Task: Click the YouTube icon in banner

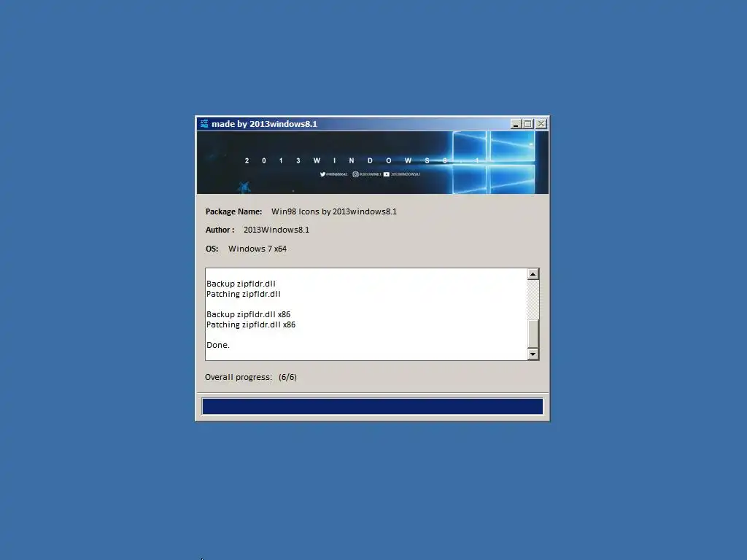Action: coord(387,174)
